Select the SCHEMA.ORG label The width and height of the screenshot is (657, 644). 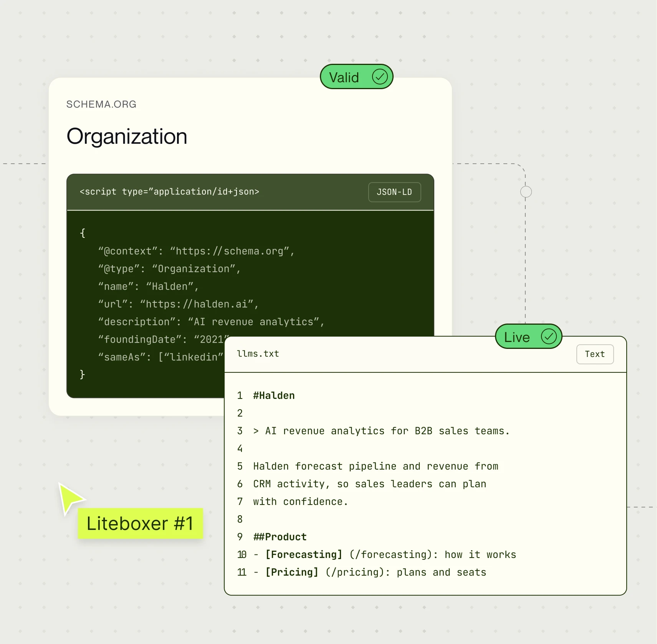click(x=101, y=104)
